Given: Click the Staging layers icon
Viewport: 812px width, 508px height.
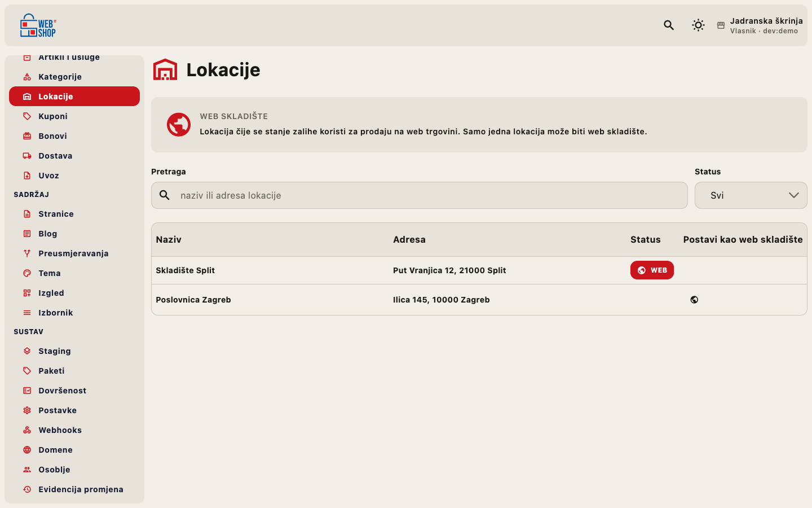Looking at the screenshot, I should [27, 351].
